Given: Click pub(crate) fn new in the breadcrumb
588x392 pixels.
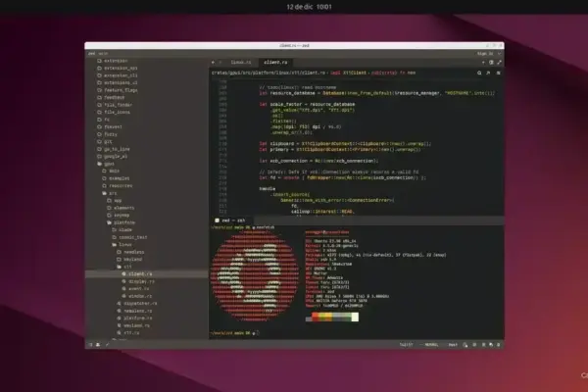Looking at the screenshot, I should 393,73.
